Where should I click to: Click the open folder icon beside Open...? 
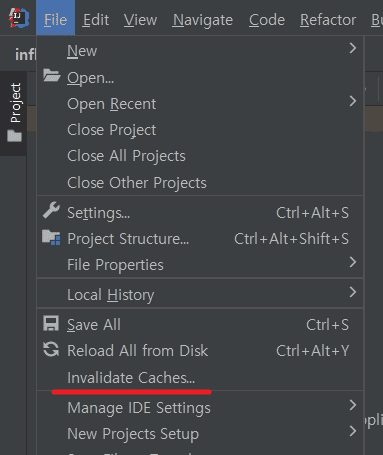[52, 76]
